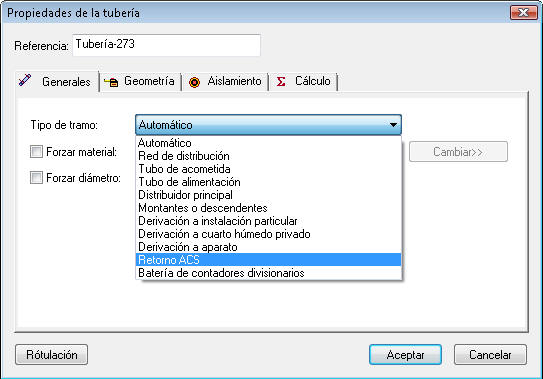Viewport: 543px width, 379px height.
Task: Choose Batería de contadores divisionarios
Action: point(269,273)
